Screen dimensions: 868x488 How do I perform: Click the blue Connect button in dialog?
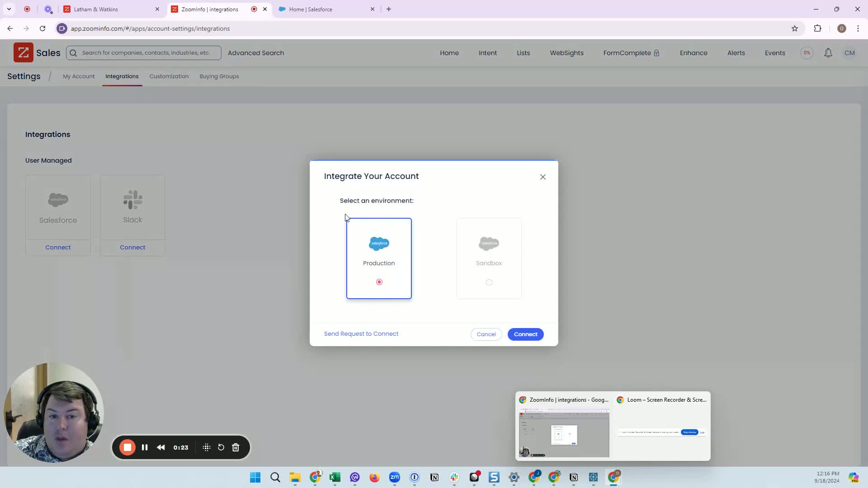pos(525,334)
